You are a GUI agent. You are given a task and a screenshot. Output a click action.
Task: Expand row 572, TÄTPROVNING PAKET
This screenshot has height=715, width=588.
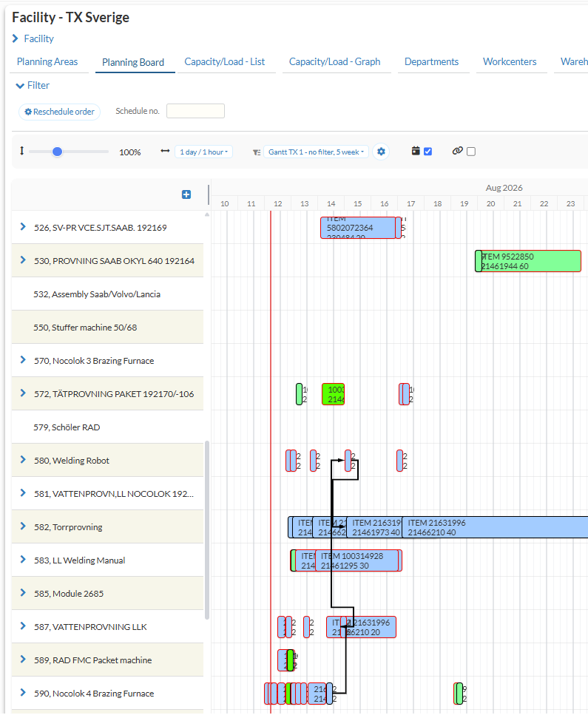pyautogui.click(x=23, y=393)
